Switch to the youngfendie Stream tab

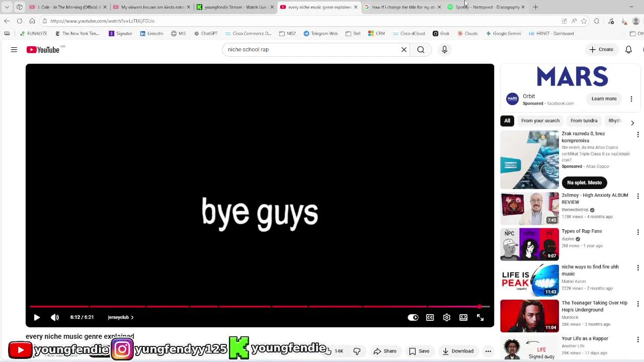coord(235,7)
